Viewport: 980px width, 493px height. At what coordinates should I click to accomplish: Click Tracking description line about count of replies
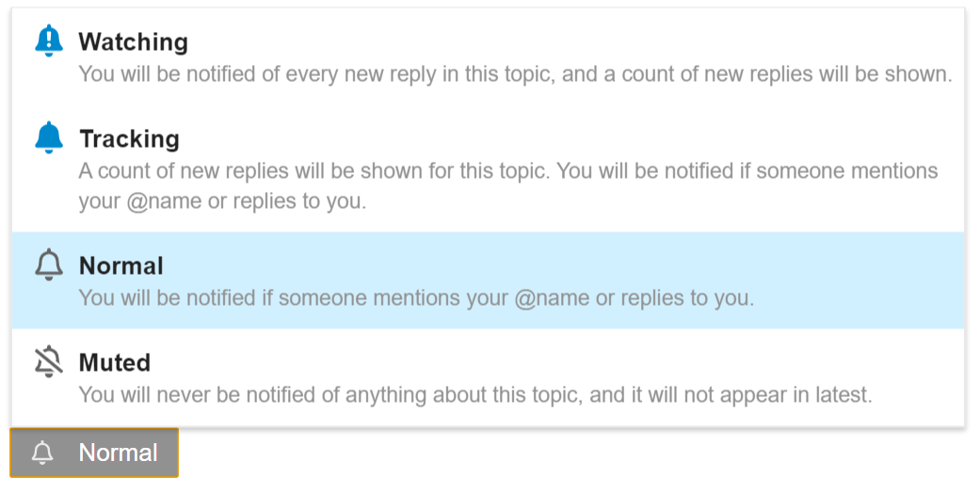tap(508, 171)
